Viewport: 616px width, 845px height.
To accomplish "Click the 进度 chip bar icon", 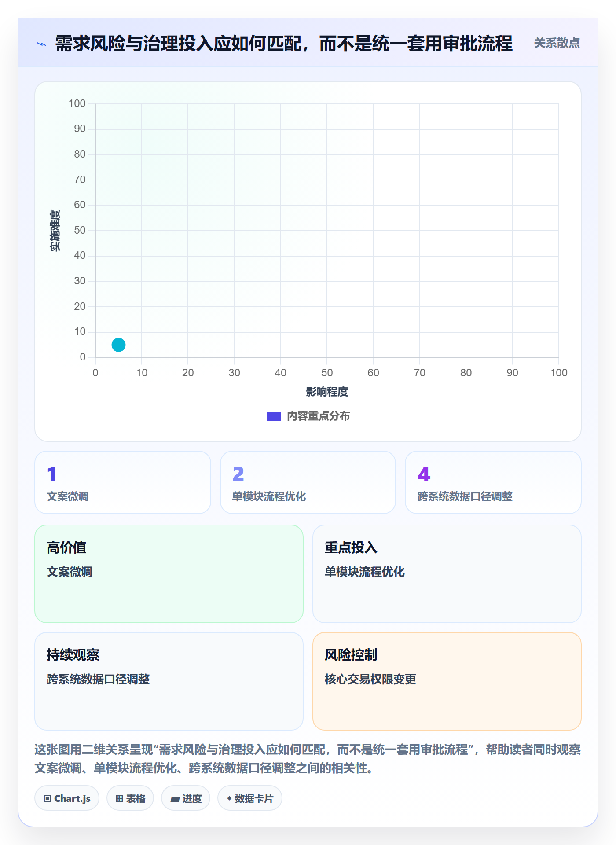I will tap(175, 799).
